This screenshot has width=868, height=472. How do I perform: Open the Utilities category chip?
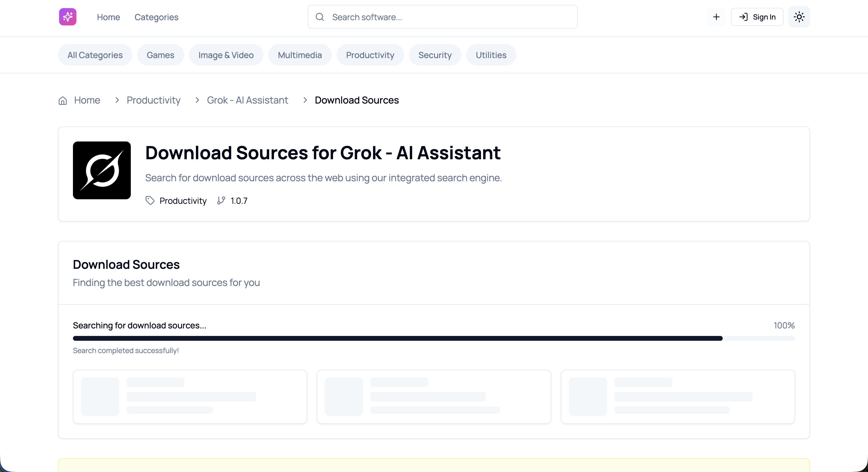[491, 55]
